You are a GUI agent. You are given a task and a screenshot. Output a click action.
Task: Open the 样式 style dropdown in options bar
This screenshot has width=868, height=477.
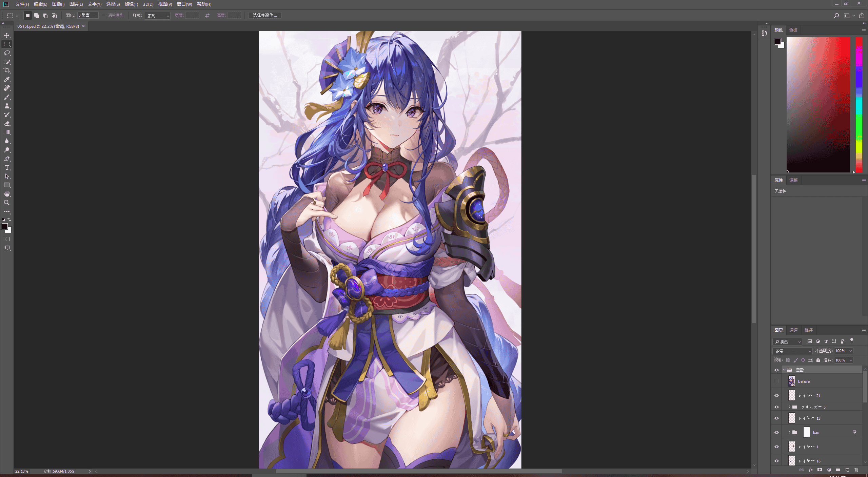point(157,16)
